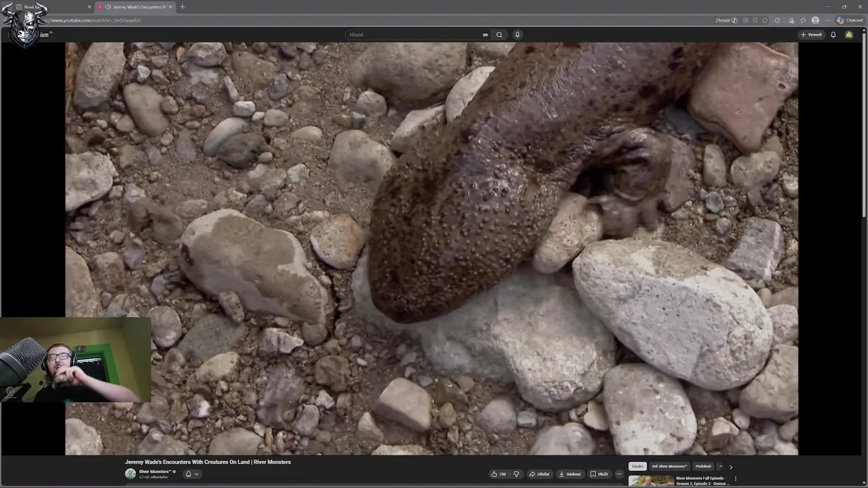Open the browser profile avatar
Screen dimensions: 868x488
[x=815, y=20]
